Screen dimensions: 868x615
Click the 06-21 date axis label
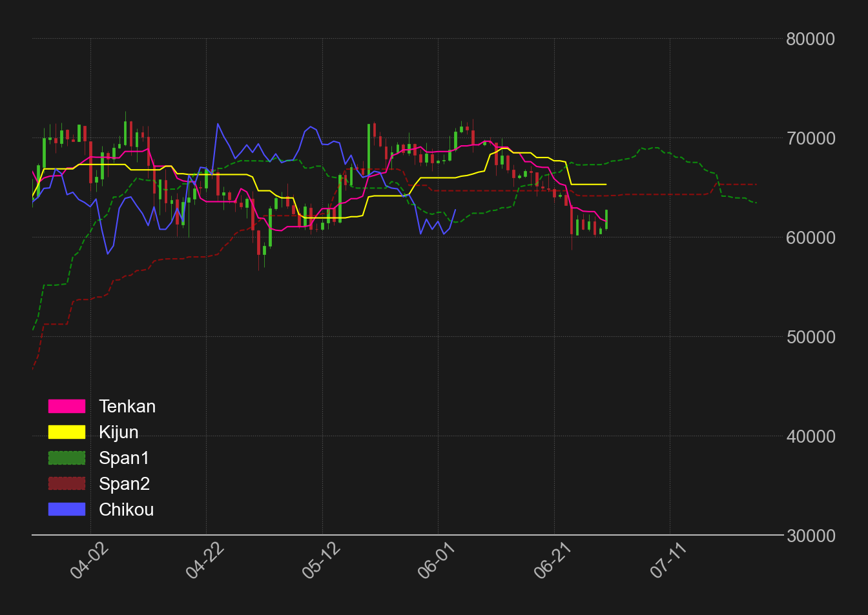553,560
